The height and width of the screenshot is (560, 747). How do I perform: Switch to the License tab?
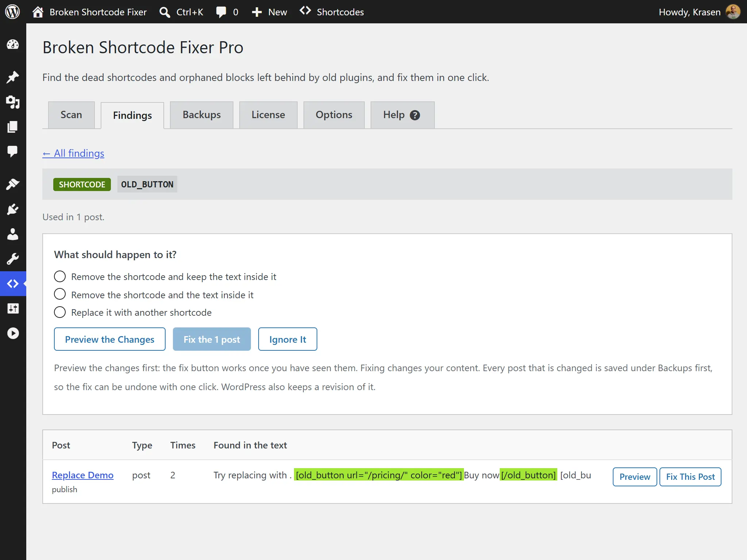(268, 115)
